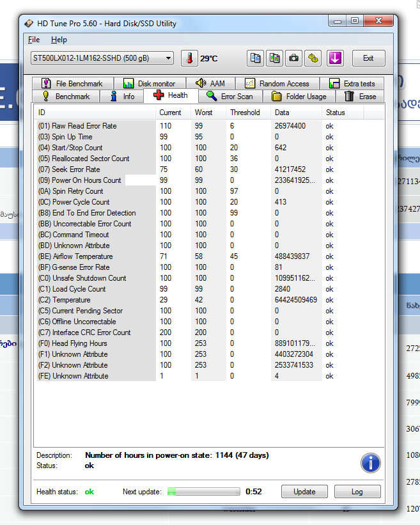420x525 pixels.
Task: Copy info to clipboard icon
Action: pos(255,58)
